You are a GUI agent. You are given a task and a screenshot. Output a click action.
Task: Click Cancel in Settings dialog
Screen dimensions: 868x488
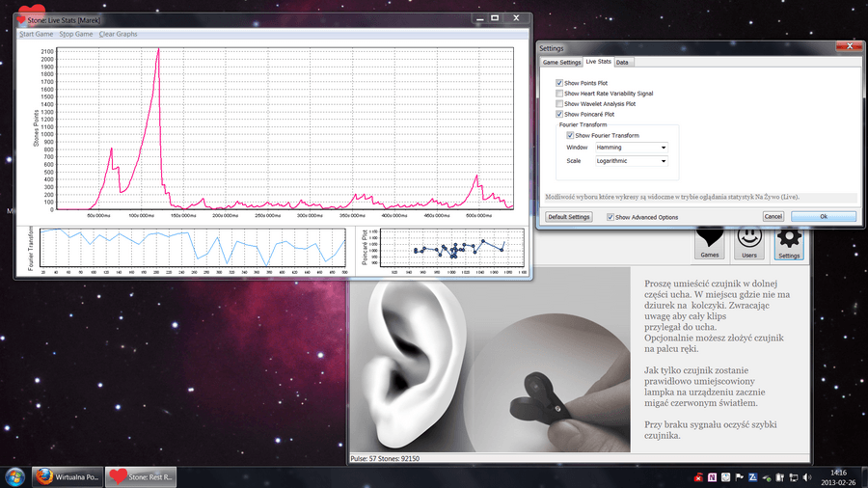tap(773, 216)
